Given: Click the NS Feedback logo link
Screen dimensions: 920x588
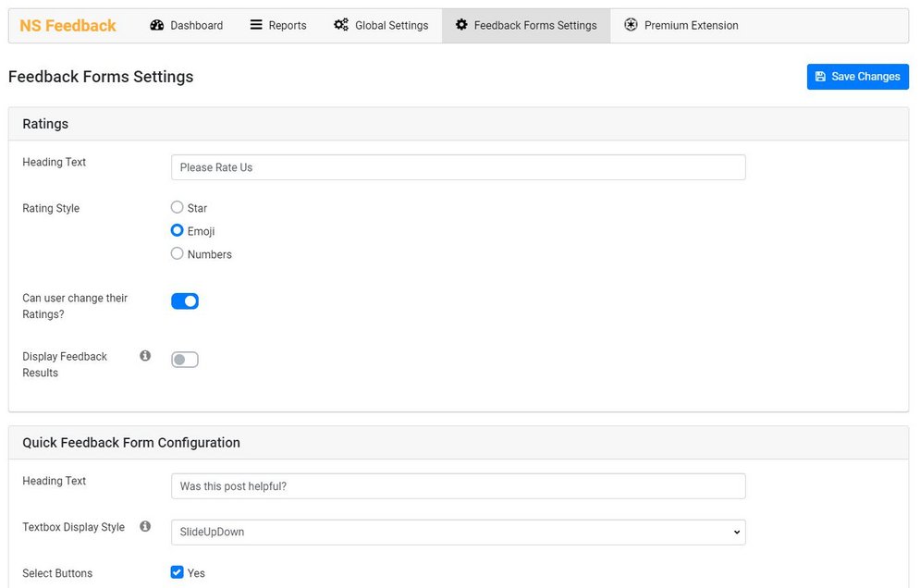Looking at the screenshot, I should (x=68, y=26).
